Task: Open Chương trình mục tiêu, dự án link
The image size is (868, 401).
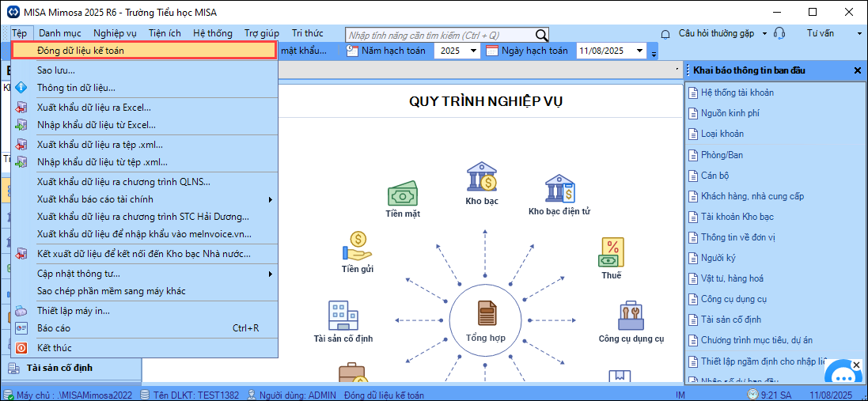Action: pos(756,339)
